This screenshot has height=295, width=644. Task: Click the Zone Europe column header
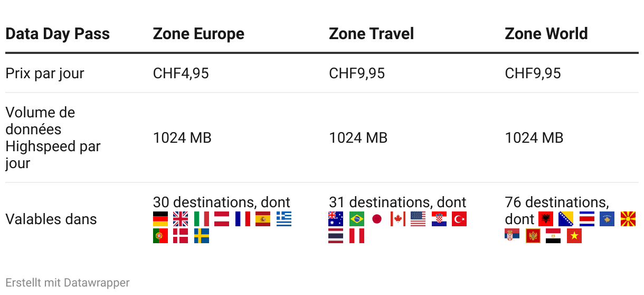point(198,34)
